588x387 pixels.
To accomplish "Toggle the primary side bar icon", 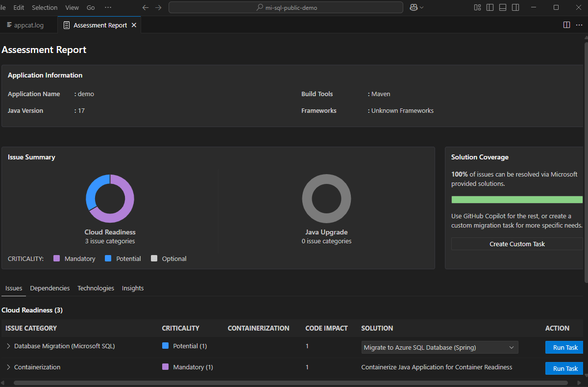I will pyautogui.click(x=490, y=7).
